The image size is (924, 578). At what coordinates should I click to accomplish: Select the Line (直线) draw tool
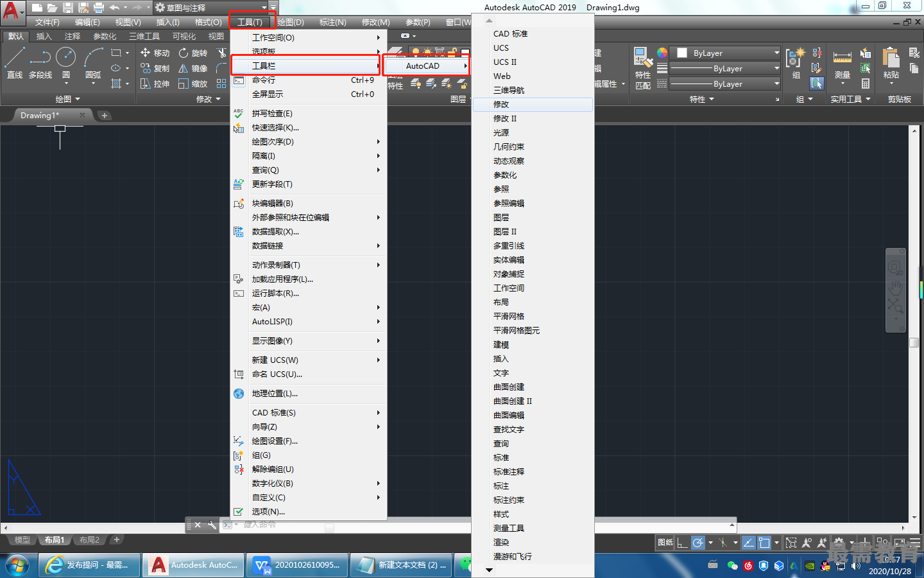click(15, 62)
